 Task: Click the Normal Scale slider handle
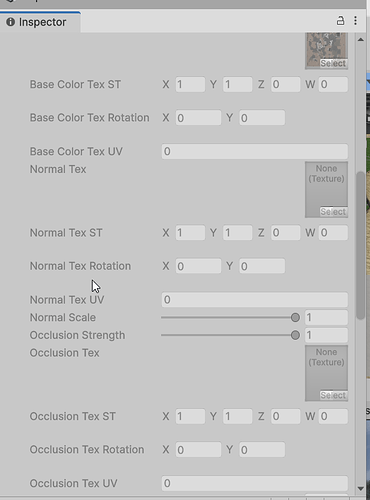coord(295,318)
